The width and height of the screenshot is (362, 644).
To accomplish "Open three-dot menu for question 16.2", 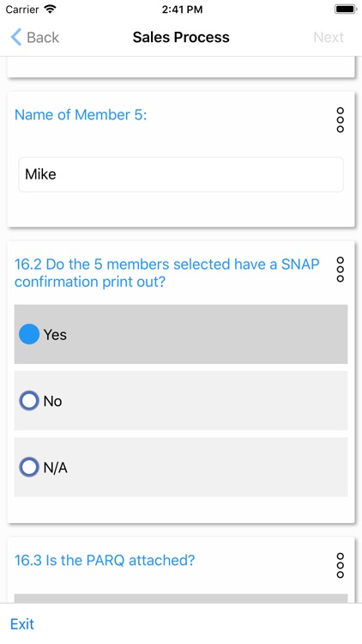I will 340,270.
